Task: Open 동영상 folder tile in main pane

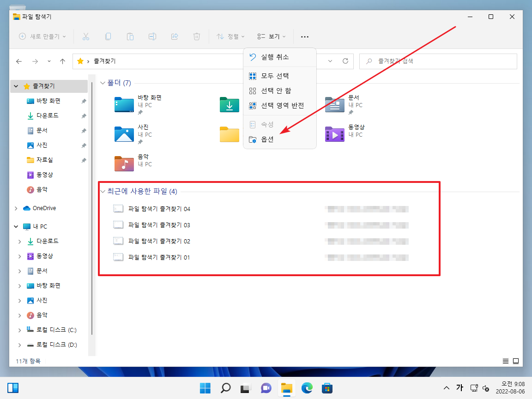Action: point(345,134)
